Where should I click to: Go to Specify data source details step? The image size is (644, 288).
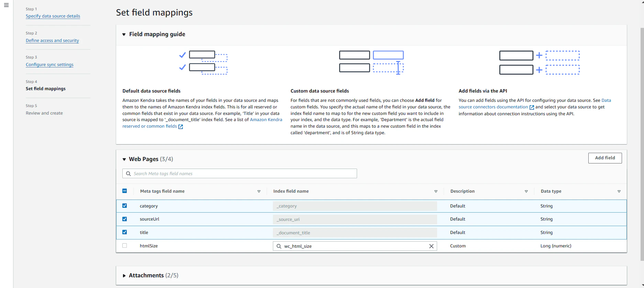[53, 16]
